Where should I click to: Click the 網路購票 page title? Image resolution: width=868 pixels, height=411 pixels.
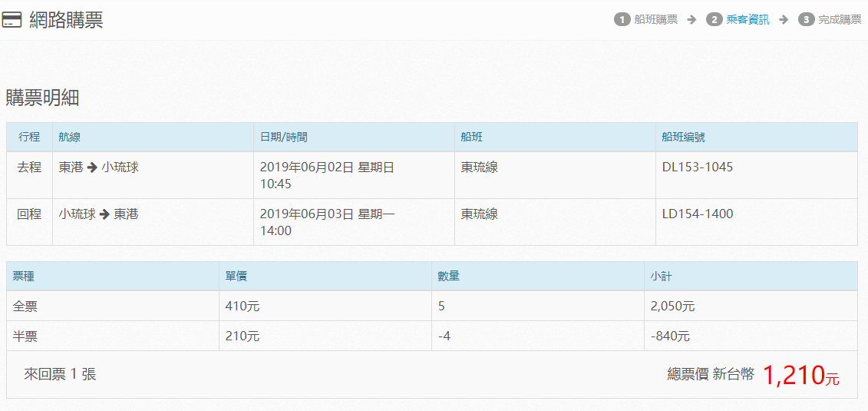coord(67,20)
